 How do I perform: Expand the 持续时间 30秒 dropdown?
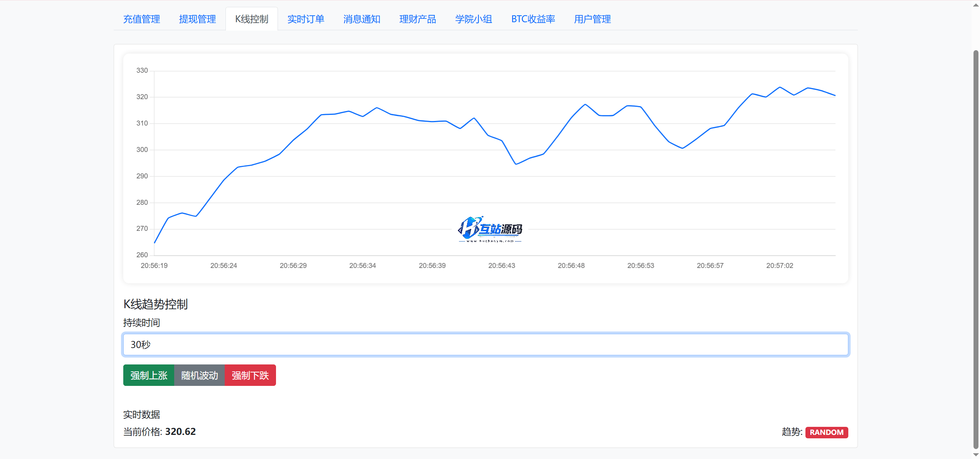click(485, 345)
